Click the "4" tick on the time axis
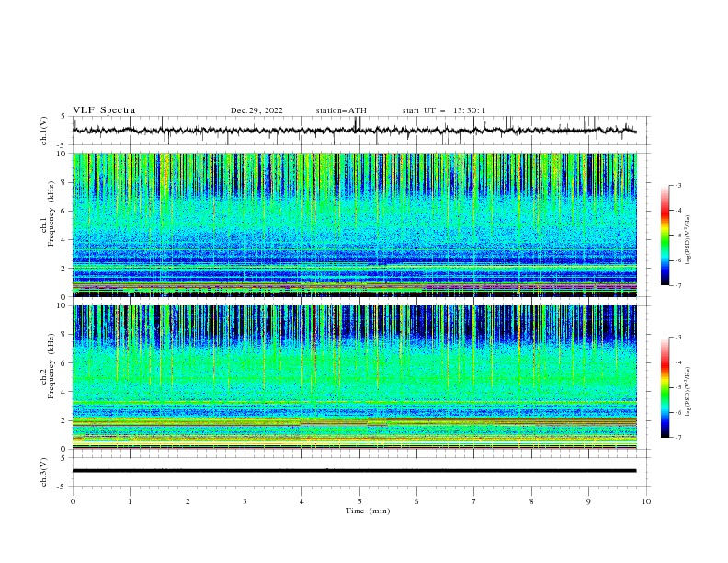Screen dimensions: 728x563 tap(301, 501)
